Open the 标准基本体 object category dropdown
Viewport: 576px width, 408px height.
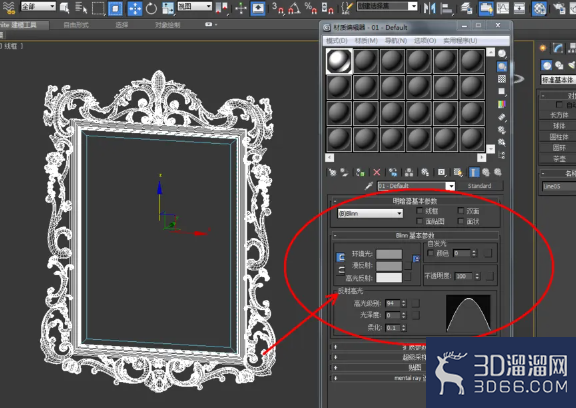pyautogui.click(x=558, y=79)
